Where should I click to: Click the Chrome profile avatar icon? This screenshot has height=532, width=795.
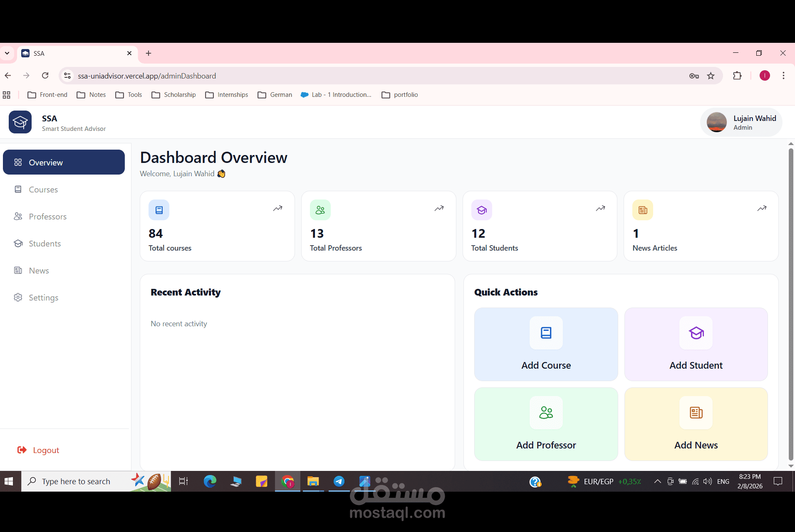pos(765,76)
